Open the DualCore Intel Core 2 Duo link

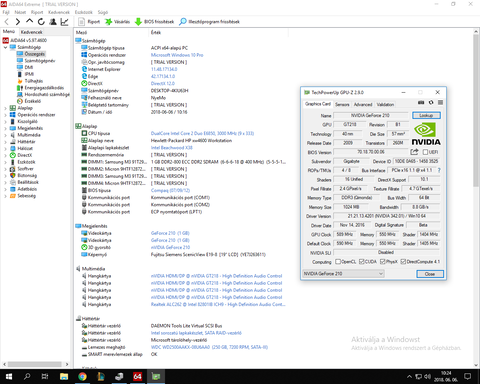202,133
